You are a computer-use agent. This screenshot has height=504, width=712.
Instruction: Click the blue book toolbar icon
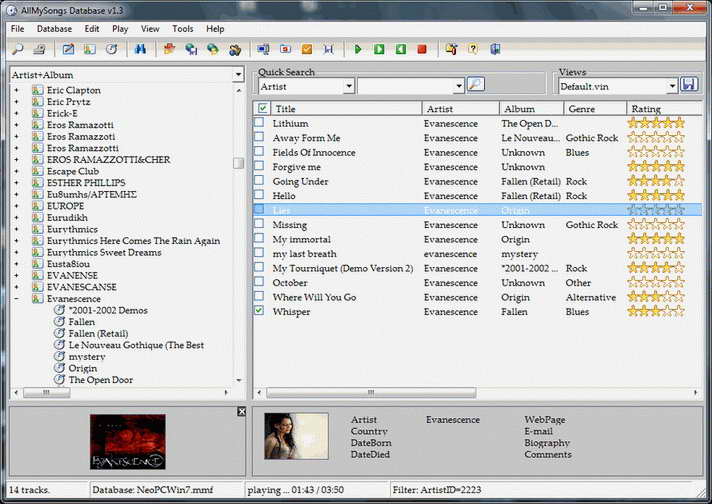pyautogui.click(x=495, y=49)
